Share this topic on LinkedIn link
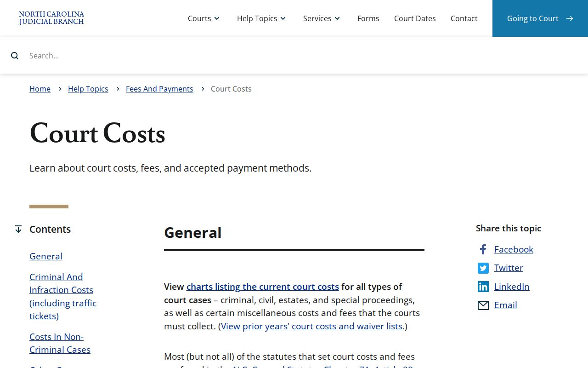This screenshot has width=588, height=368. (512, 287)
